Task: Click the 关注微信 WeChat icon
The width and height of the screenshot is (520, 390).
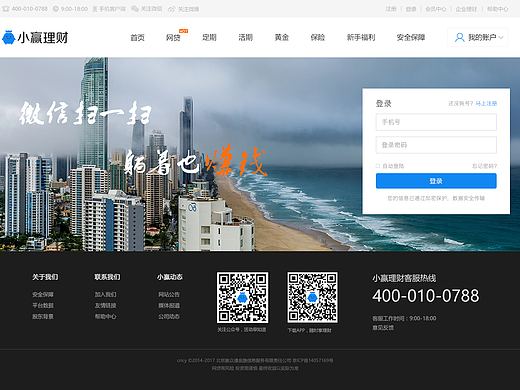Action: pyautogui.click(x=135, y=9)
